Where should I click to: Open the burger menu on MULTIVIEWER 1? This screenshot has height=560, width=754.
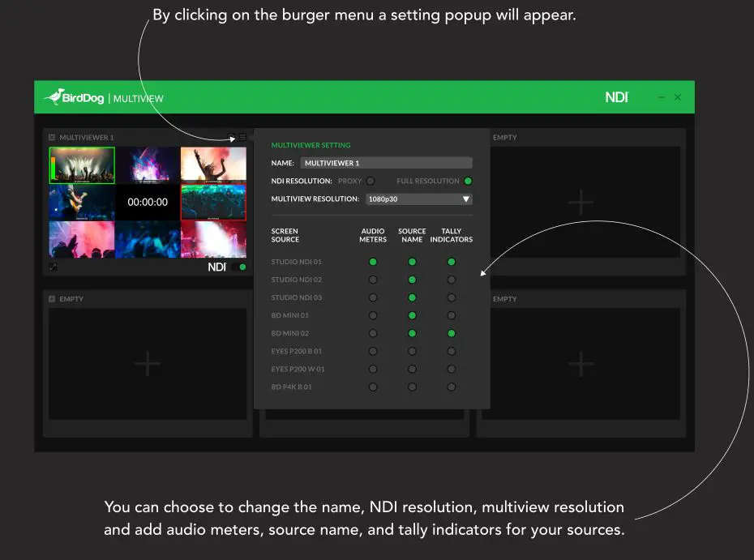242,136
